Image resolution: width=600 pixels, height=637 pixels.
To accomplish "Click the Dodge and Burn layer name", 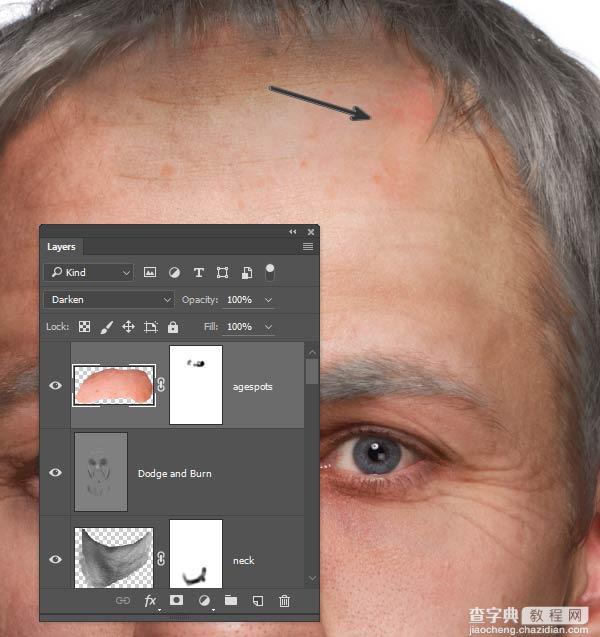I will coord(175,474).
